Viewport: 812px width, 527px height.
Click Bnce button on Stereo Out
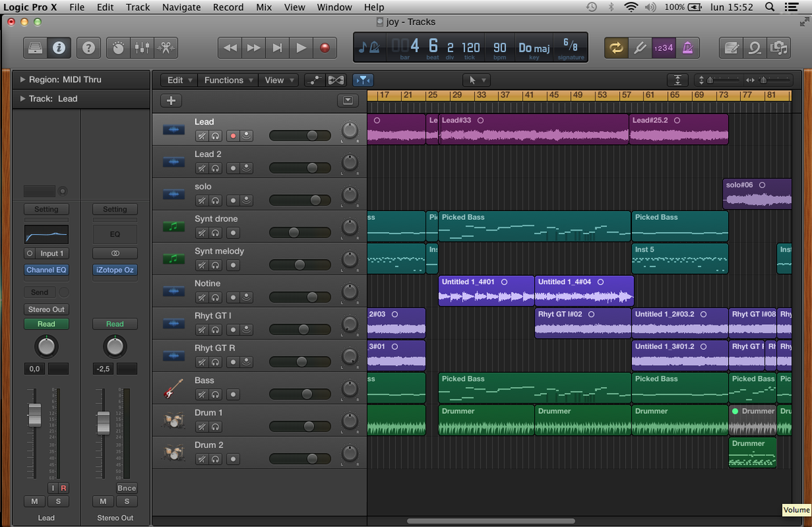tap(126, 488)
